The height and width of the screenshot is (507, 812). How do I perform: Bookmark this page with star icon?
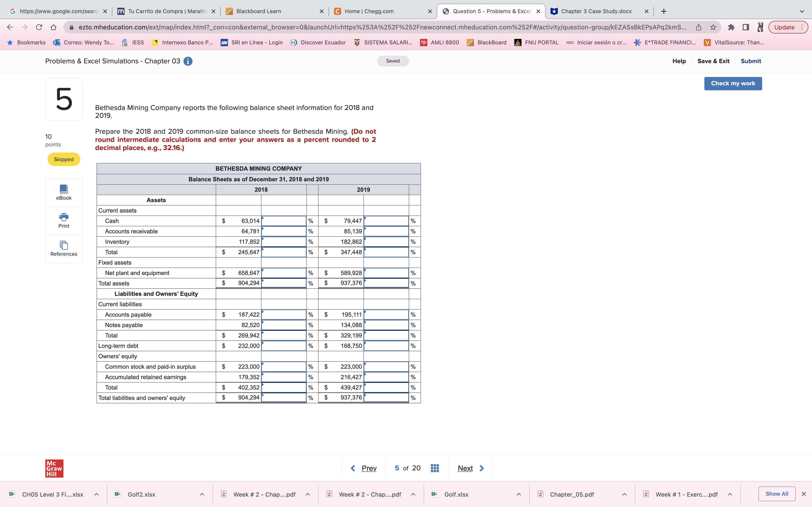tap(713, 27)
